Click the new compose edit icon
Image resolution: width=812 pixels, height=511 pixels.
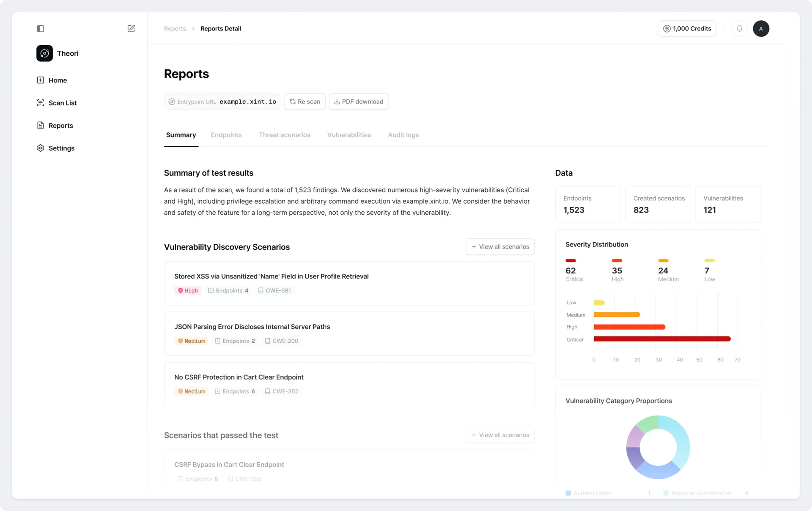131,29
